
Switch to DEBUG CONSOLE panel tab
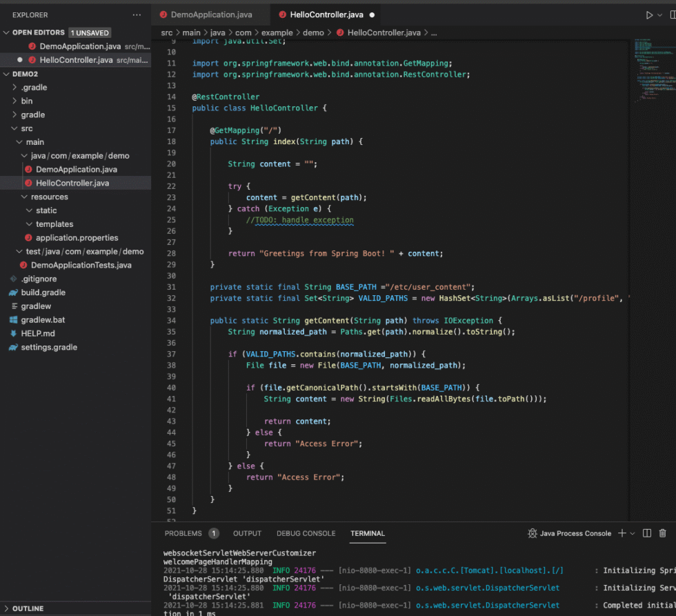click(x=306, y=534)
